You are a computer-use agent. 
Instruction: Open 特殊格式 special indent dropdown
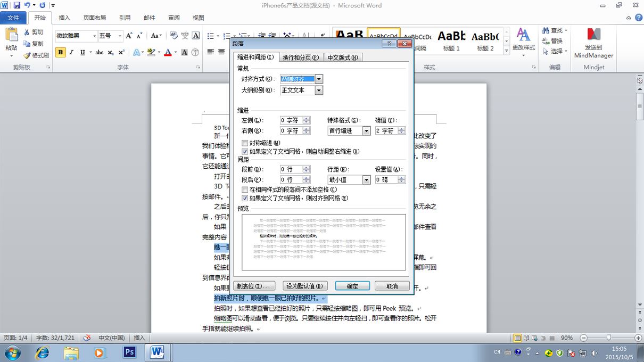point(366,131)
